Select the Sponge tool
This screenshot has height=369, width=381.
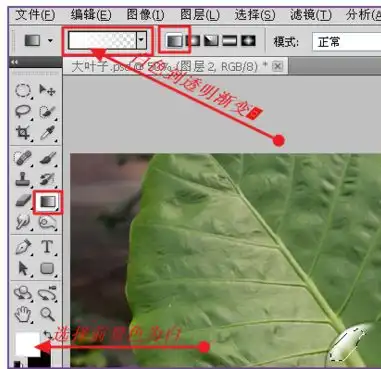[47, 222]
